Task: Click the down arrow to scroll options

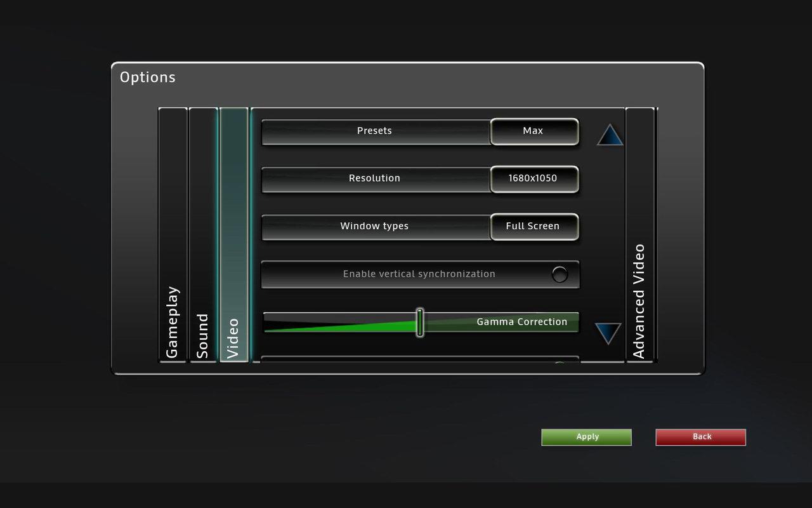Action: tap(608, 333)
